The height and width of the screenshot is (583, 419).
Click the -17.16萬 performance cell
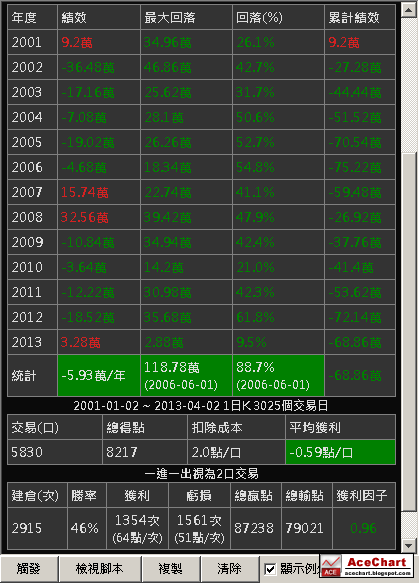pos(99,92)
